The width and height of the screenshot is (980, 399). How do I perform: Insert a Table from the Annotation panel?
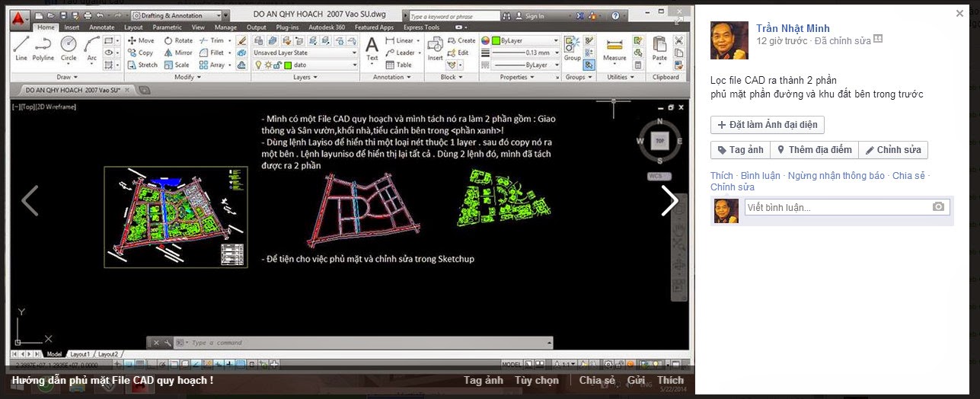[398, 65]
